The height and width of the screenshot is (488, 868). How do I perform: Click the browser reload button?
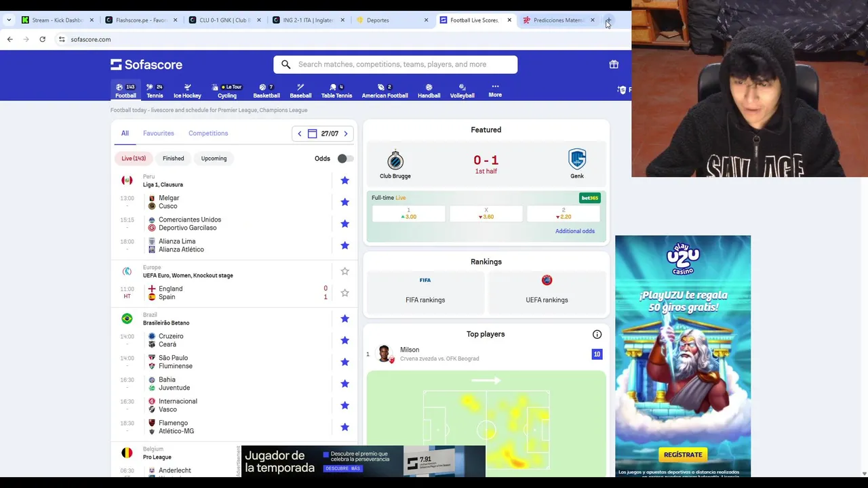(42, 39)
